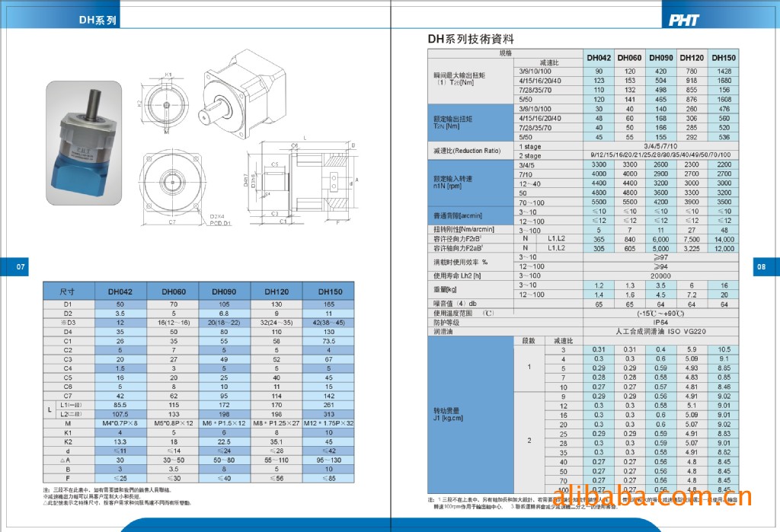Click the M4*0.7P×8 cell

(x=120, y=424)
